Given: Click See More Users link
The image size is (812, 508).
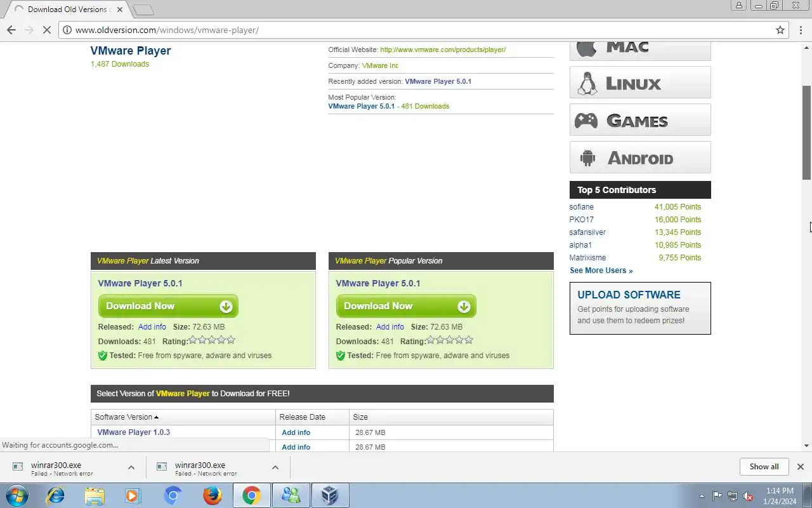Looking at the screenshot, I should pos(601,271).
